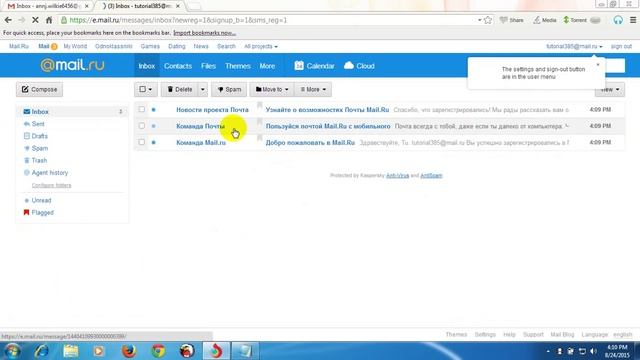
Task: Expand the All projects menu
Action: pos(261,47)
